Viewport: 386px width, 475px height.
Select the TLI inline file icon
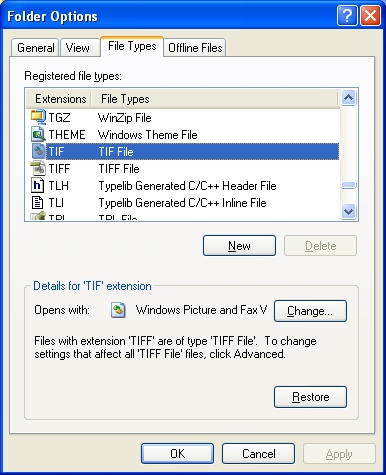coord(37,202)
